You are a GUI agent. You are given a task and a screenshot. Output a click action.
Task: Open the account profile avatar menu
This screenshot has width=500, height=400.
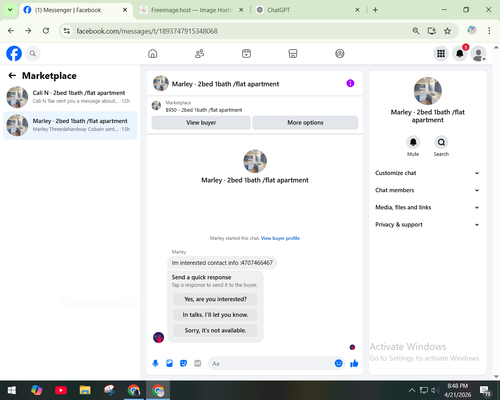pos(478,53)
